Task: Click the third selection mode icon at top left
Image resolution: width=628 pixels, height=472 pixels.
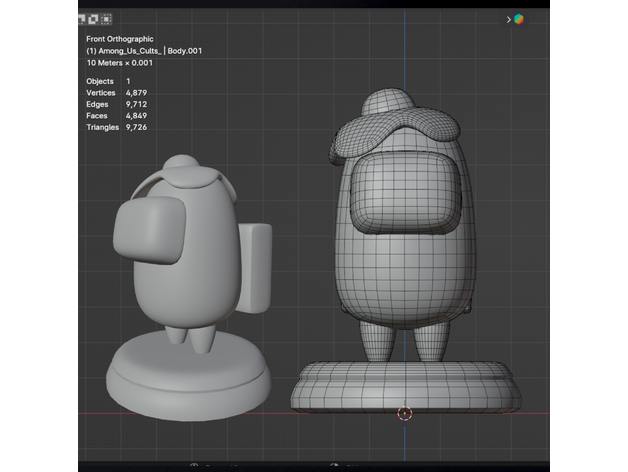Action: pos(106,18)
